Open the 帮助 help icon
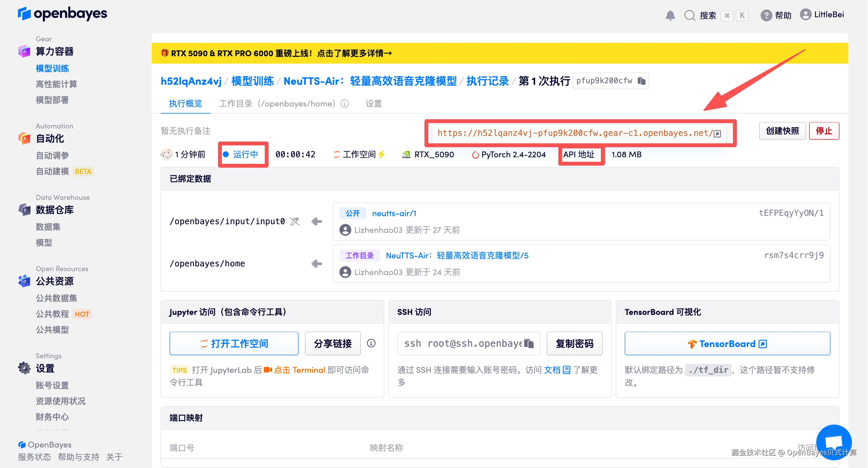The width and height of the screenshot is (868, 468). [x=766, y=15]
